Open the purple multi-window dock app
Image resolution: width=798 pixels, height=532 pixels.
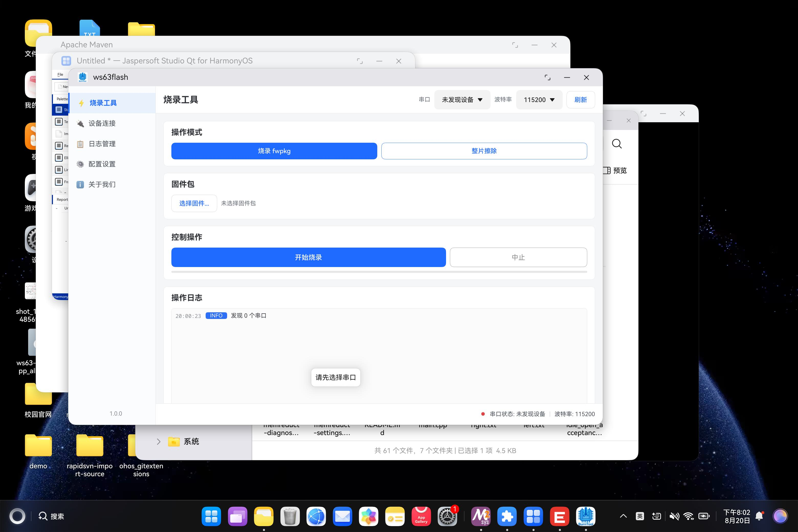coord(238,516)
